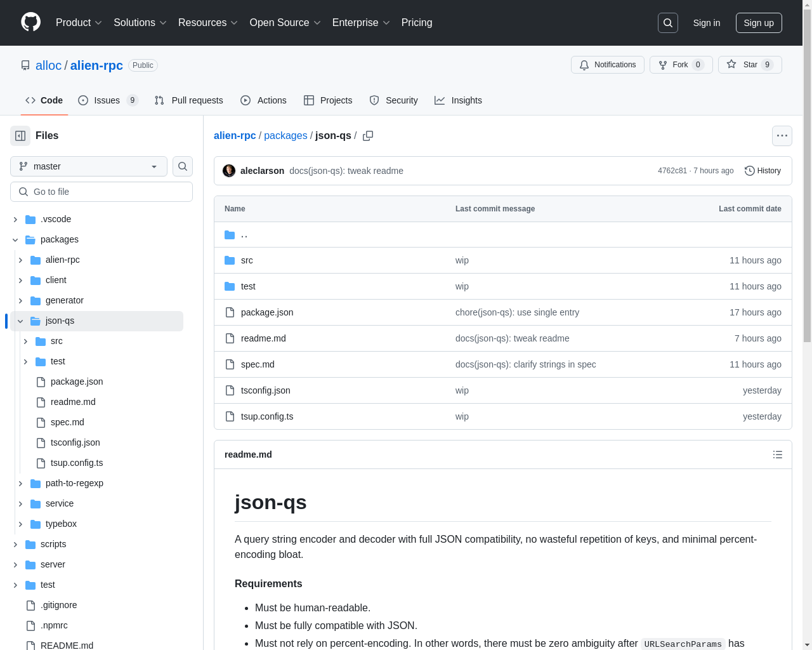Click the Notifications bell button
This screenshot has width=812, height=650.
pos(608,65)
